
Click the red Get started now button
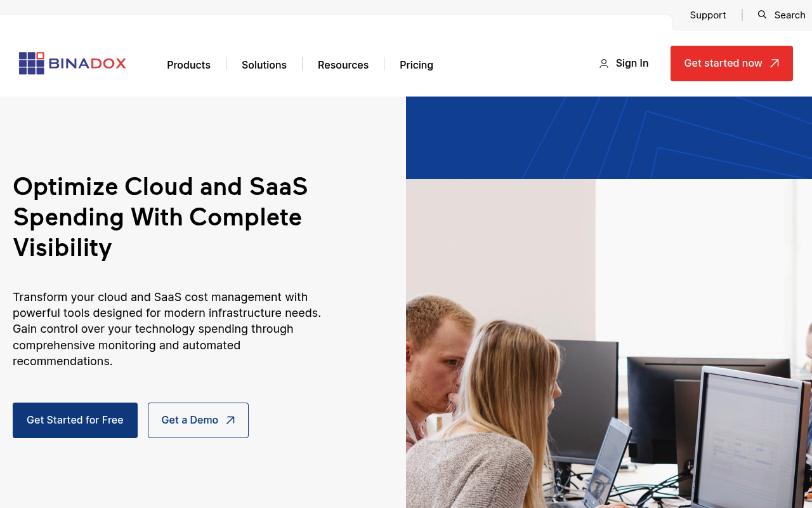coord(731,63)
